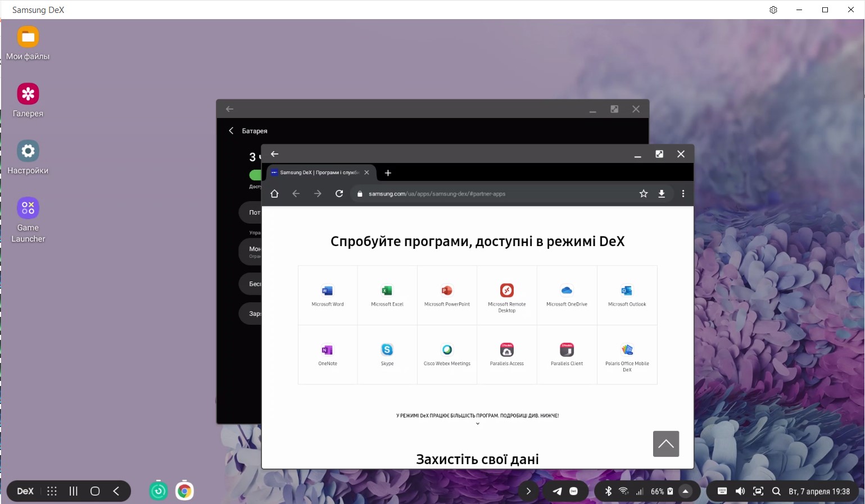Go to Chrome home page

pyautogui.click(x=274, y=194)
